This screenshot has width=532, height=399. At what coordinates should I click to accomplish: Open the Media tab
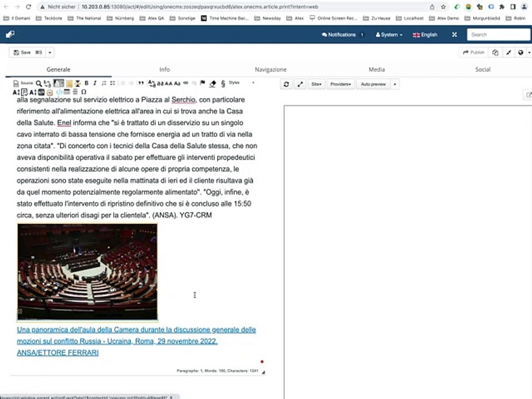(x=377, y=70)
